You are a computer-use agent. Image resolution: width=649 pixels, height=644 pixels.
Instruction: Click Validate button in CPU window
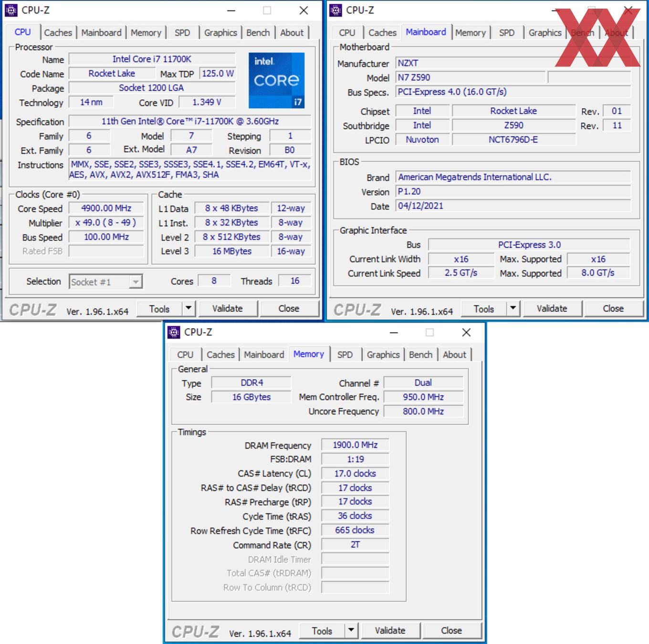[228, 309]
